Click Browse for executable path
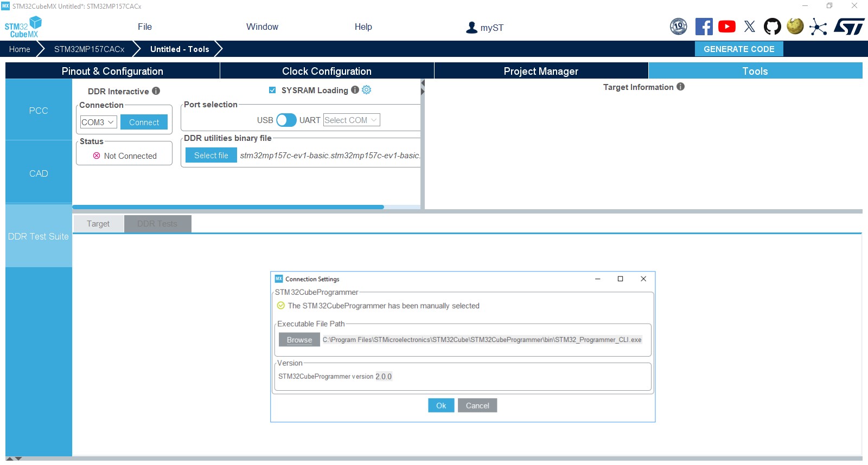This screenshot has height=465, width=868. (x=299, y=340)
